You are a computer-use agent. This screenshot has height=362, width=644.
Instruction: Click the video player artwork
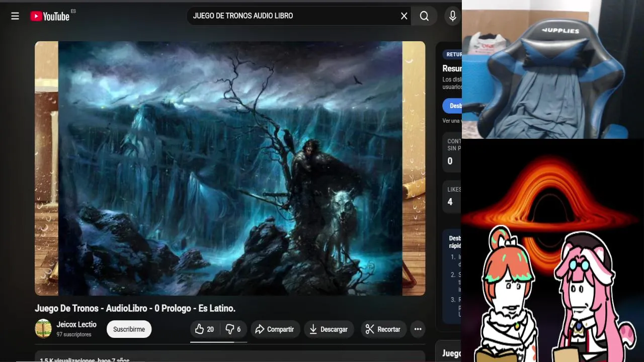coord(230,168)
